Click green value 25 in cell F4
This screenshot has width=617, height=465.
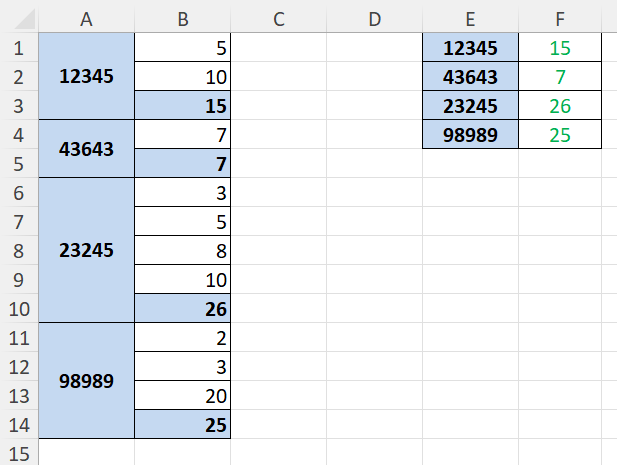pyautogui.click(x=560, y=135)
